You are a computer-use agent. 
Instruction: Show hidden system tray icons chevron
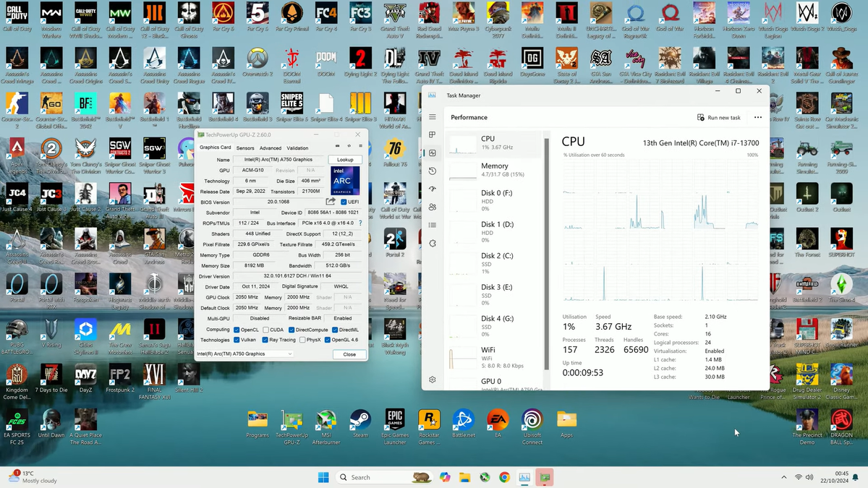784,477
